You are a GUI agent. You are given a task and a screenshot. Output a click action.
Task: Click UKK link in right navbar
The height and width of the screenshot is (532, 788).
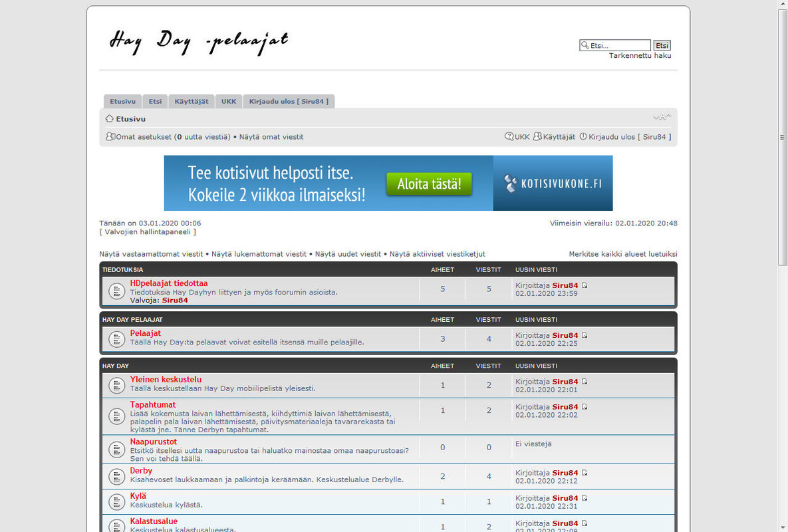coord(522,136)
